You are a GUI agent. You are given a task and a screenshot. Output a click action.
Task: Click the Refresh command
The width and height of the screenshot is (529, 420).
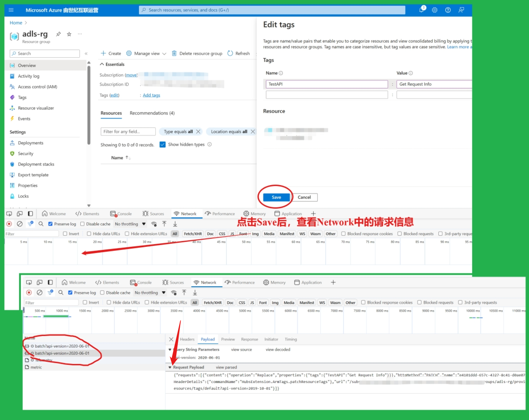[238, 54]
